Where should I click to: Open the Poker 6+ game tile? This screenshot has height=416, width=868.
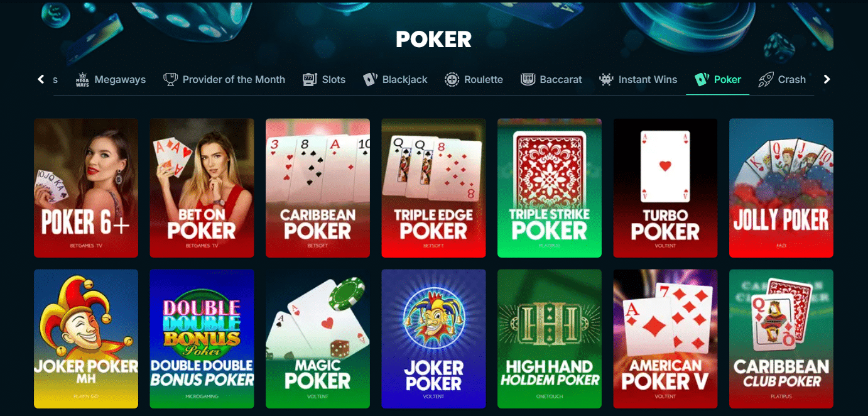tap(86, 188)
